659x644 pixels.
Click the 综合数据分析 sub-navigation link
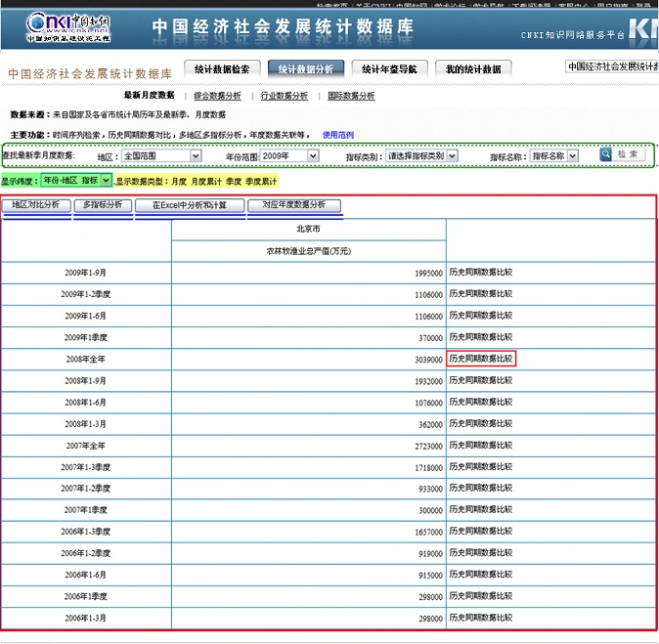[217, 97]
